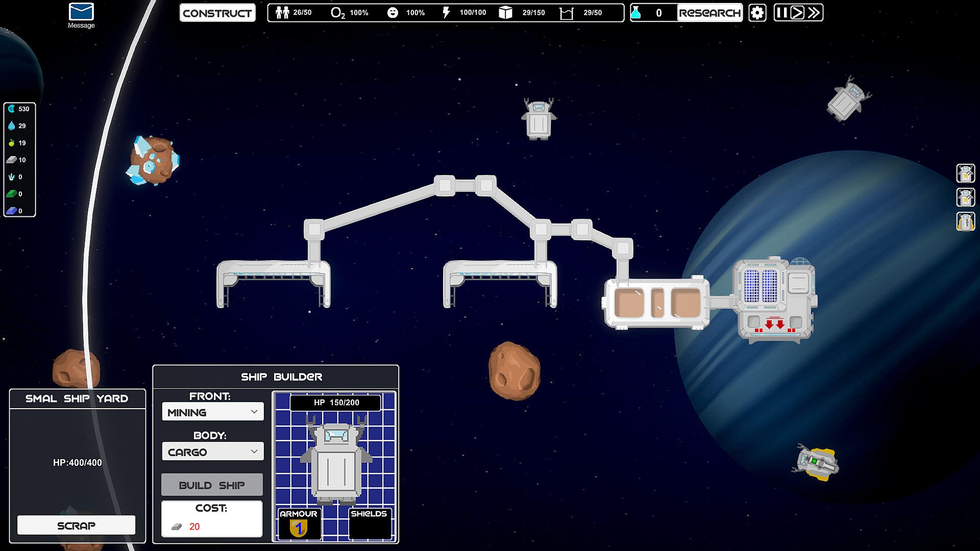This screenshot has width=980, height=551.
Task: Open the CONSTRUCT menu
Action: tap(217, 13)
